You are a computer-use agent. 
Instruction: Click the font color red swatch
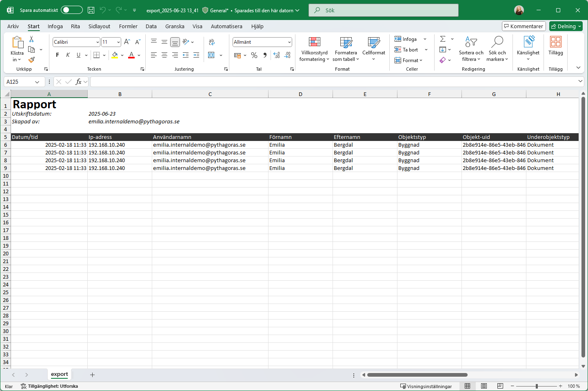coord(131,55)
